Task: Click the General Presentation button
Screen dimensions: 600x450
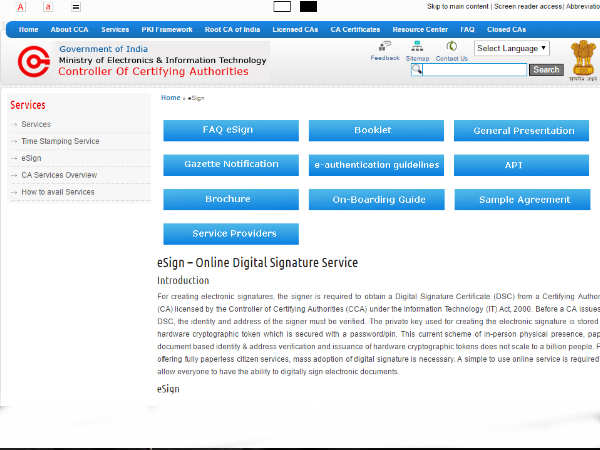Action: [521, 130]
